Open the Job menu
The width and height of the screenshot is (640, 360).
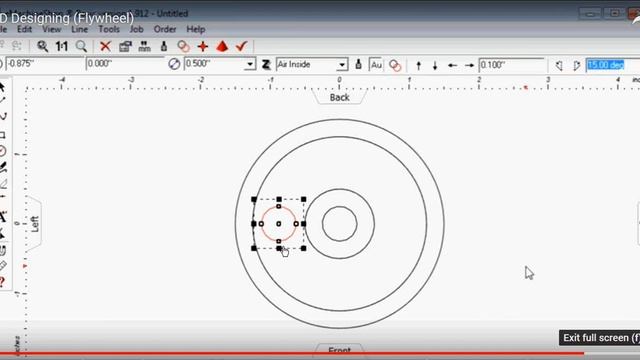(136, 29)
